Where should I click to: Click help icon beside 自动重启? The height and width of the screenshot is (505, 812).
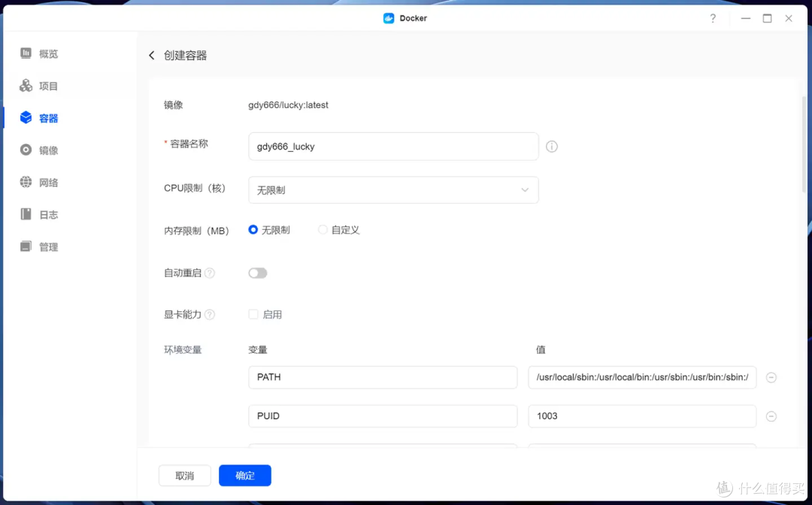pyautogui.click(x=210, y=274)
